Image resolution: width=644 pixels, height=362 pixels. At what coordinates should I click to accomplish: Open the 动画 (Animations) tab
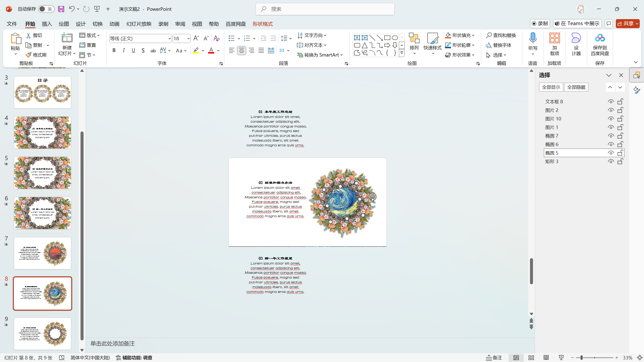pos(114,24)
